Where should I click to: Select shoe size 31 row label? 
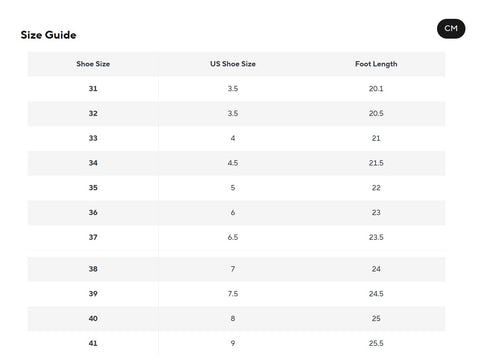point(93,89)
